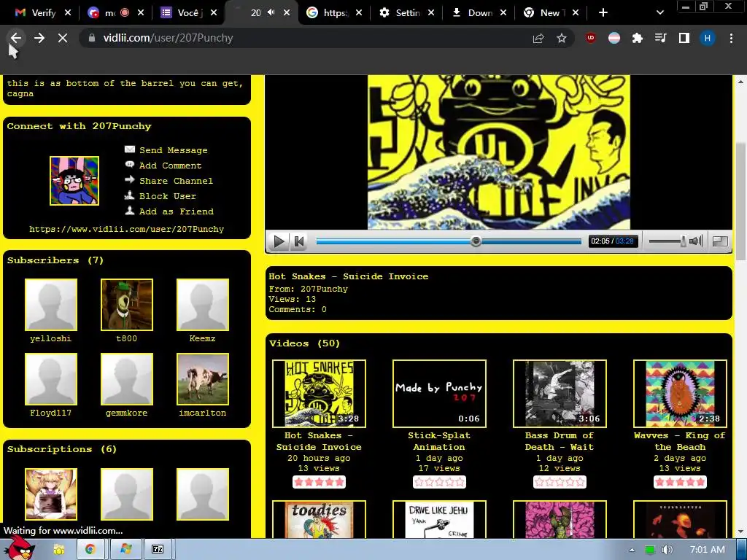Open the 207Punchy channel URL link
This screenshot has height=560, width=747.
tap(127, 229)
